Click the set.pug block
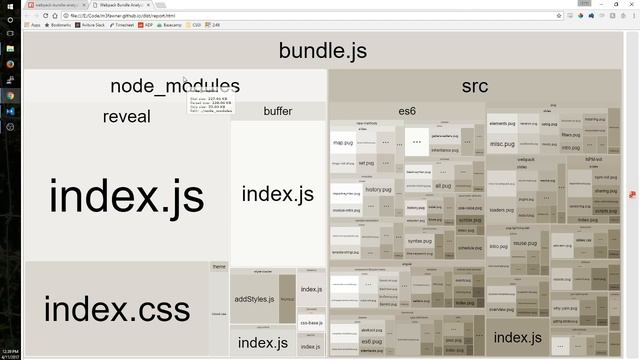 point(366,163)
